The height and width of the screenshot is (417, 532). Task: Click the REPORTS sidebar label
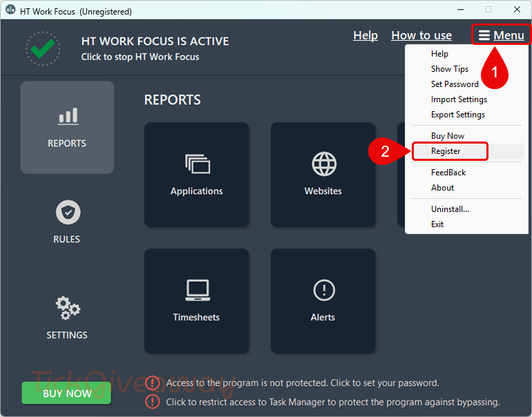(67, 144)
